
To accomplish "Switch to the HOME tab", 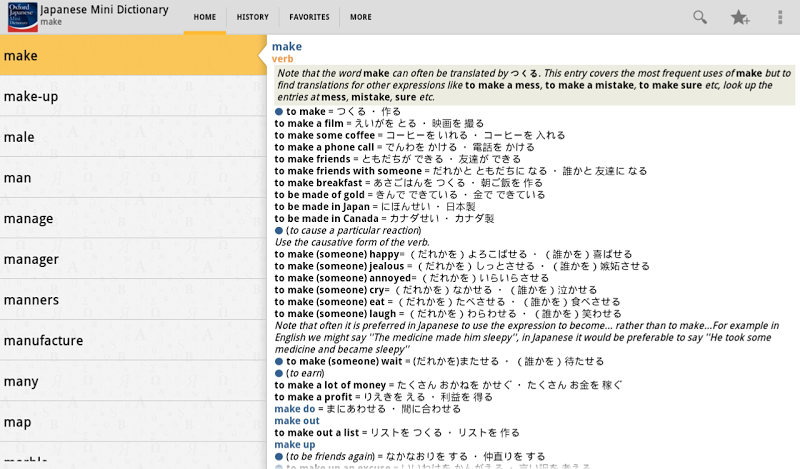I will pyautogui.click(x=205, y=17).
